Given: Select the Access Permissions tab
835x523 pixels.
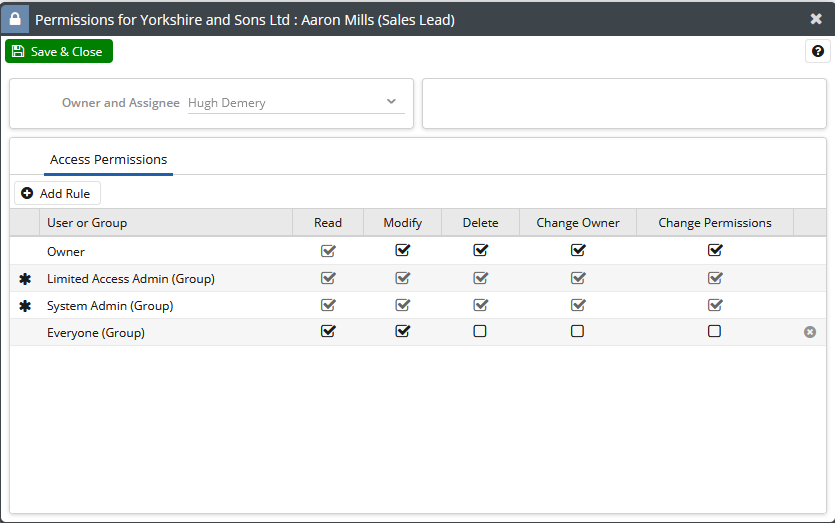Looking at the screenshot, I should point(108,160).
